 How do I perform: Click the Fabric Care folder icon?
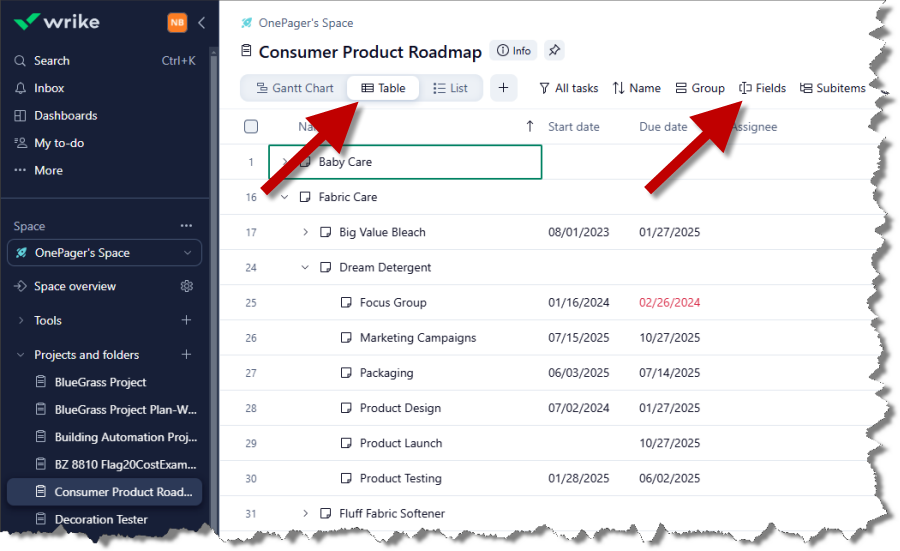click(x=305, y=197)
